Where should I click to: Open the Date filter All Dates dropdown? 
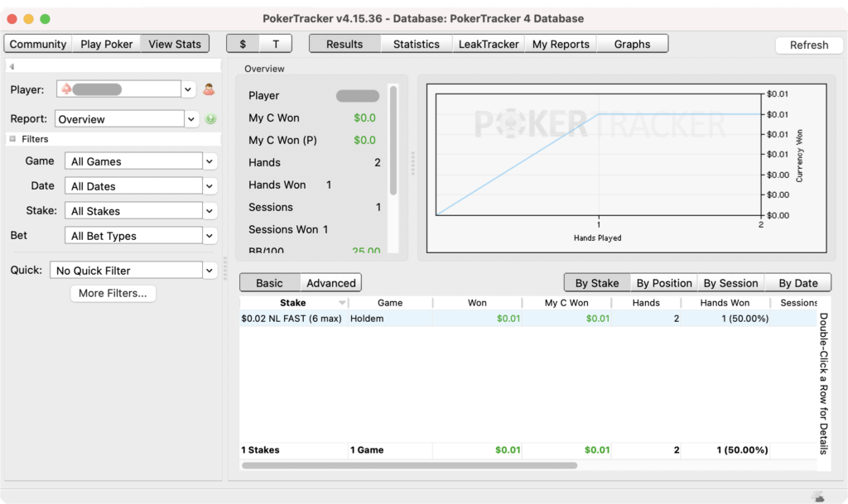tap(210, 186)
